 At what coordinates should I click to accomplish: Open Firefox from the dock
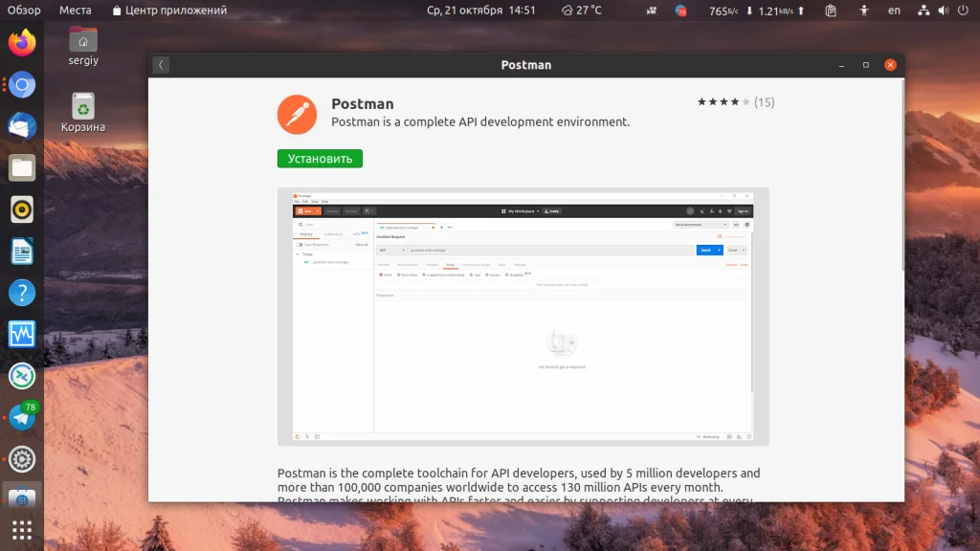22,43
